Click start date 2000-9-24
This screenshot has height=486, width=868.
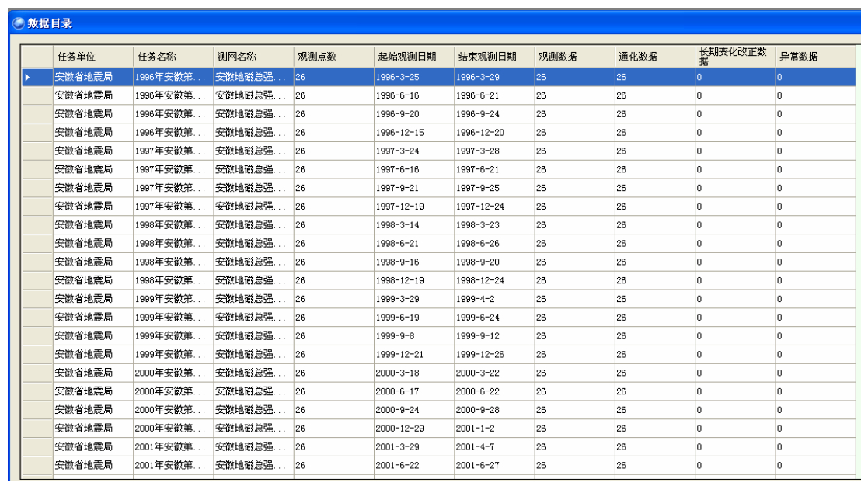[x=414, y=410]
